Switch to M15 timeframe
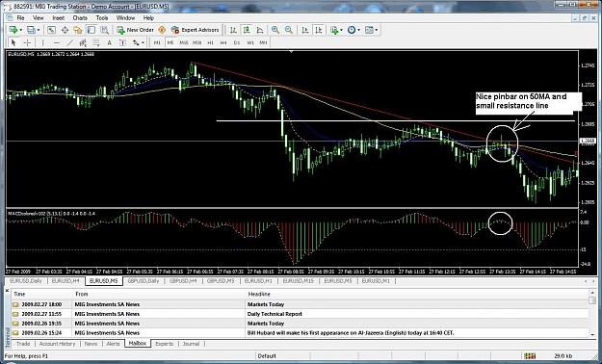The width and height of the screenshot is (602, 364). click(x=184, y=42)
